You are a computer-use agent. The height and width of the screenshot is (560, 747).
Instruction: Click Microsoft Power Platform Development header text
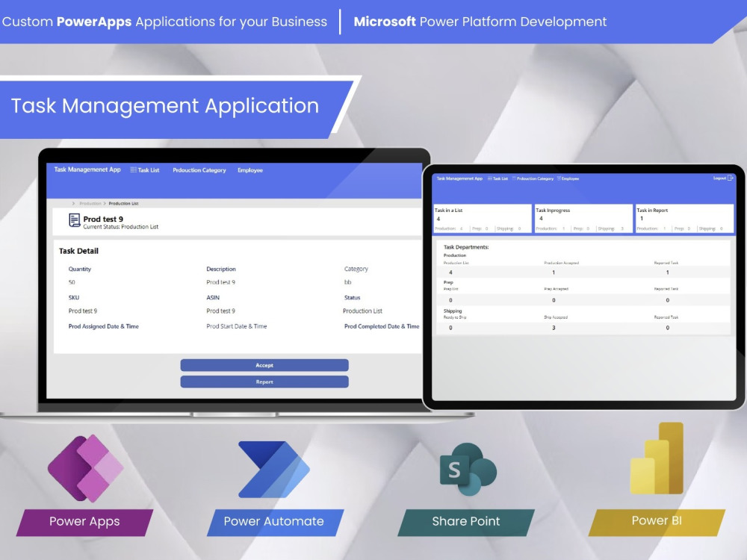click(x=480, y=22)
